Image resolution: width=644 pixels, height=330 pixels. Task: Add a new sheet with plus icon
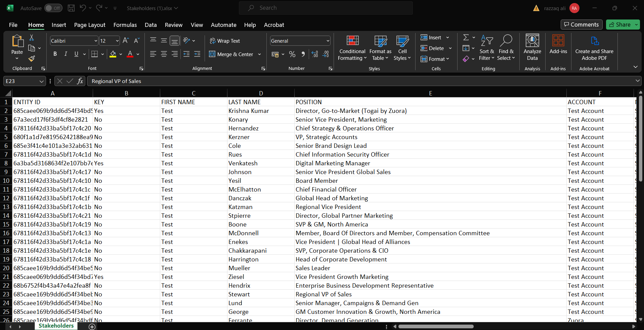[x=92, y=326]
